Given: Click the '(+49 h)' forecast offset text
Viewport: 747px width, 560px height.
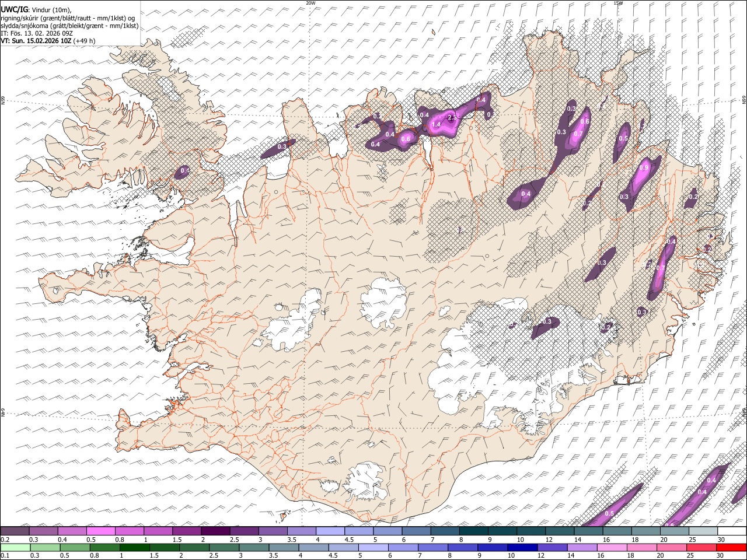Looking at the screenshot, I should (x=85, y=41).
